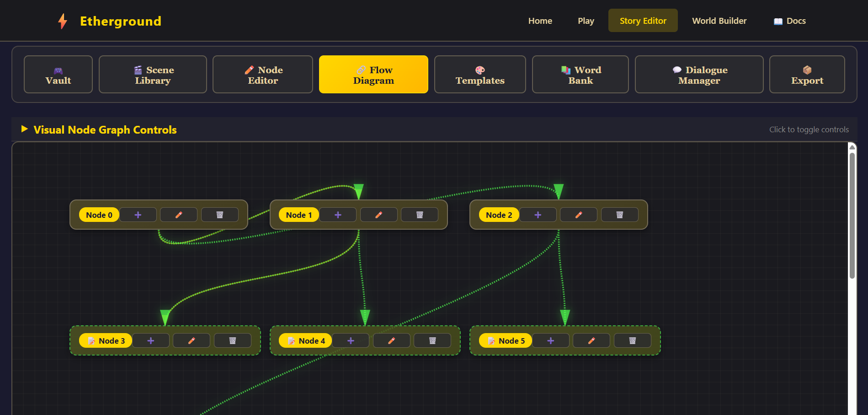Click the Export tab button
The image size is (868, 415).
[807, 75]
